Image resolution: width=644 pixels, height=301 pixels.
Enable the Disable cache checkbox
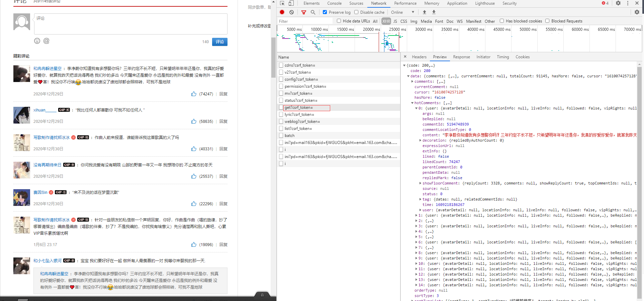point(356,12)
